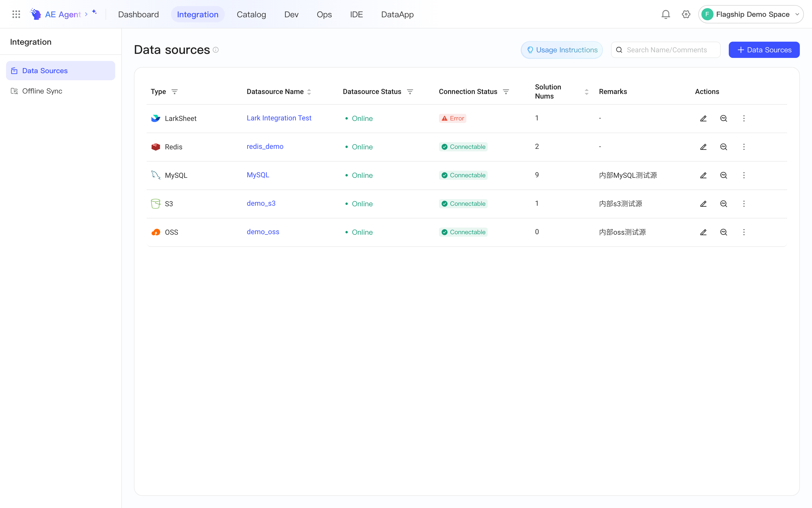Select Data Sources in the sidebar

(60, 71)
